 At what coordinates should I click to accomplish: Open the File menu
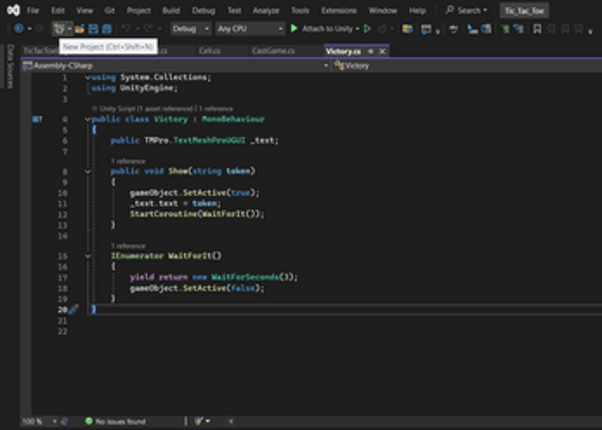[33, 10]
